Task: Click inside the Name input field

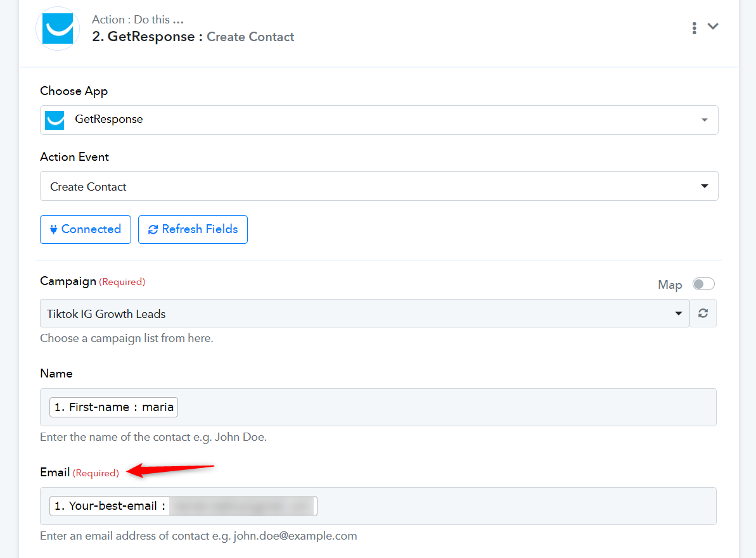Action: 378,407
